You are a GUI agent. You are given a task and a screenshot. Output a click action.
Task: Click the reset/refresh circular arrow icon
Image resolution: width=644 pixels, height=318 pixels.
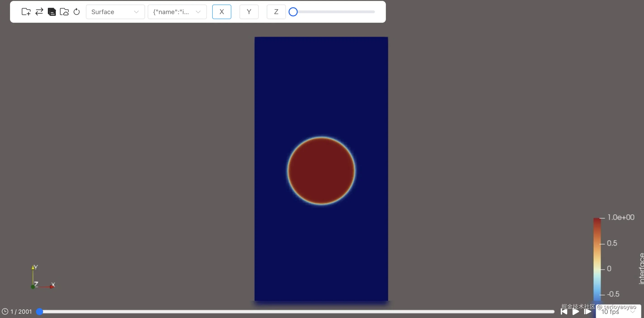pyautogui.click(x=76, y=12)
